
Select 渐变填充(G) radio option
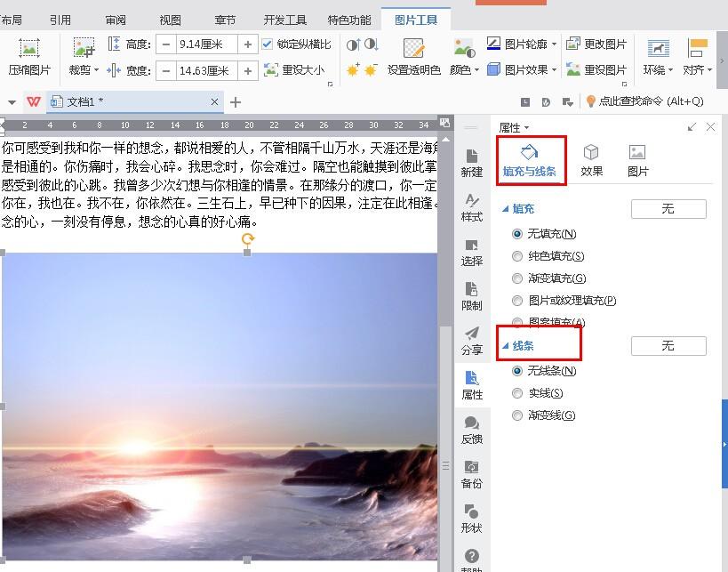(x=516, y=278)
